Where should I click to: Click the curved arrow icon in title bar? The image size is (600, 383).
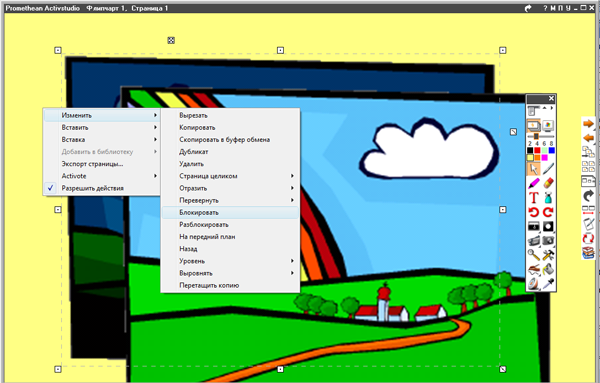click(528, 8)
